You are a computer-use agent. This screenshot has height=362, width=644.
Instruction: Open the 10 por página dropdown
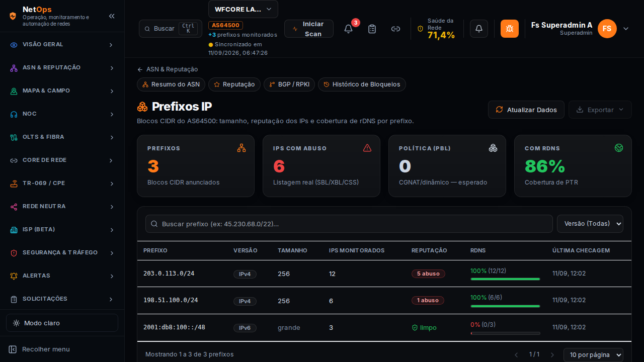pyautogui.click(x=593, y=355)
